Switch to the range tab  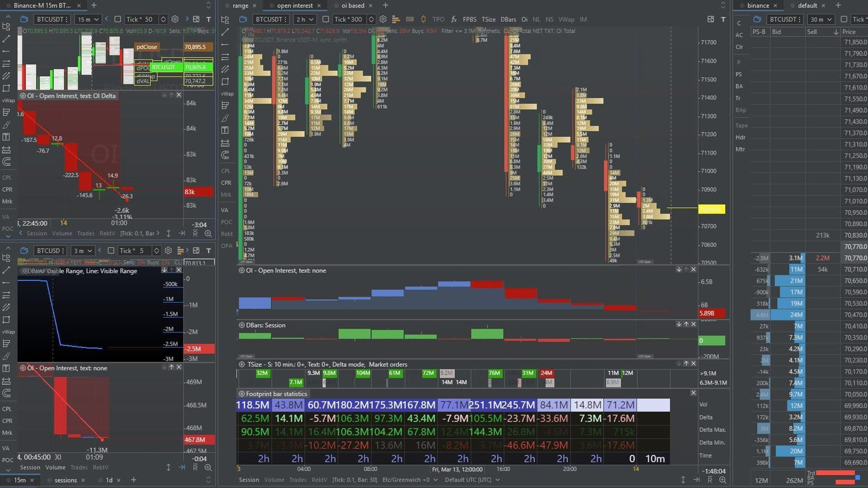pos(241,5)
